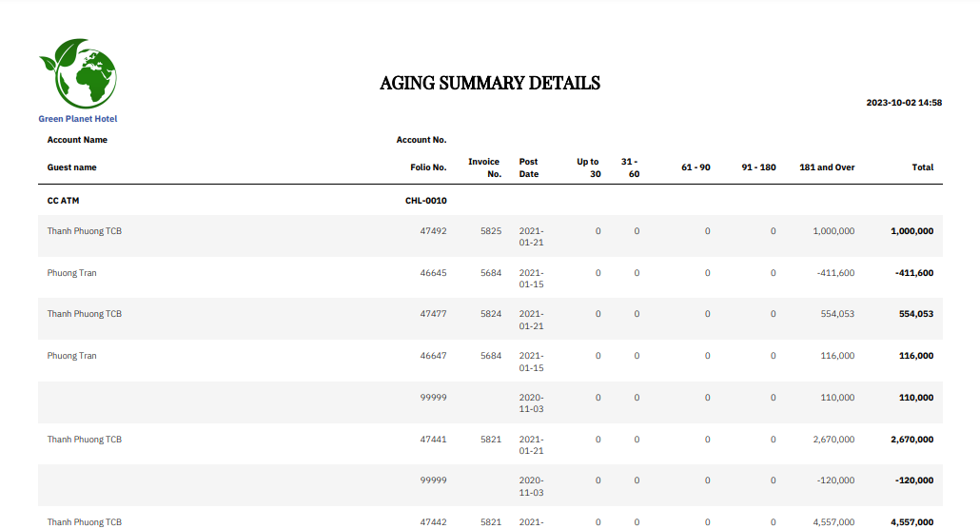Click the bold total value -411,600

pyautogui.click(x=913, y=273)
